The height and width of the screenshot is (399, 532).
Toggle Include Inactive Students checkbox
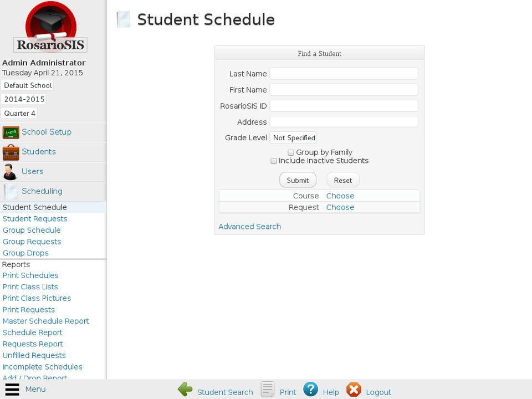[x=273, y=161]
